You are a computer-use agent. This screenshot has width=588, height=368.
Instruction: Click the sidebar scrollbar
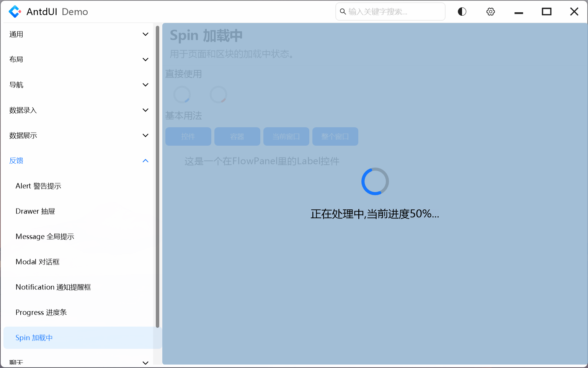click(157, 176)
